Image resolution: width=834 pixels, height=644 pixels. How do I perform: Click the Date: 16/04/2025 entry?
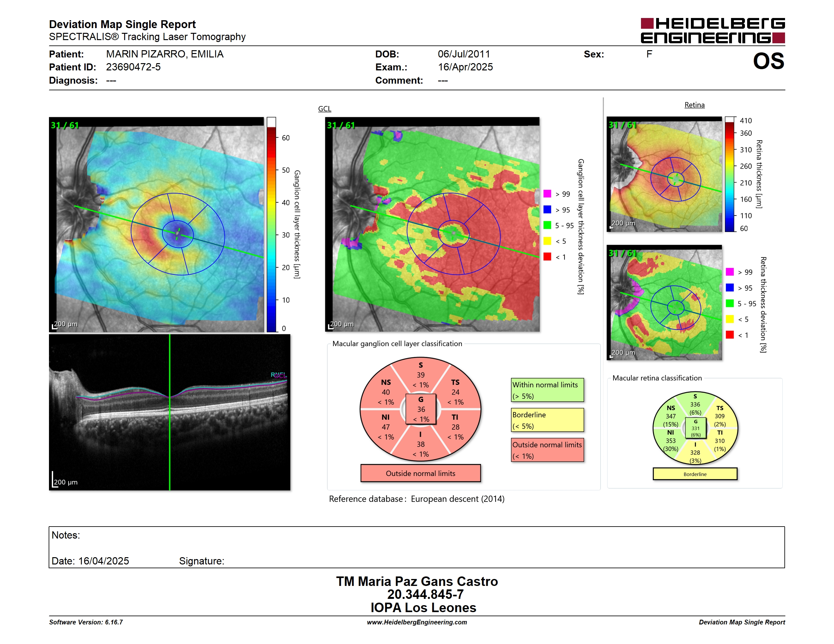click(90, 561)
